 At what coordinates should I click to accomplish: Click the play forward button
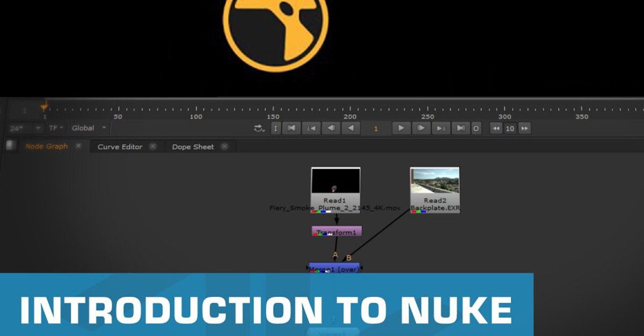click(401, 128)
